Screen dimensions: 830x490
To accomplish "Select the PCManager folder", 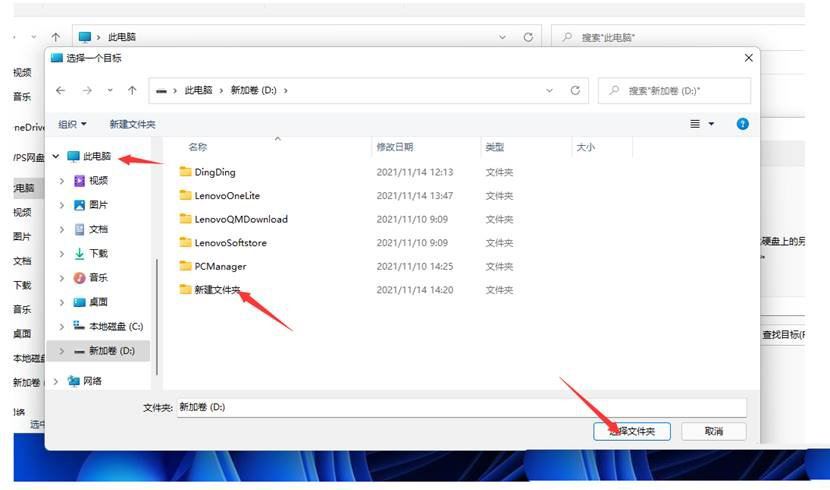I will [220, 266].
